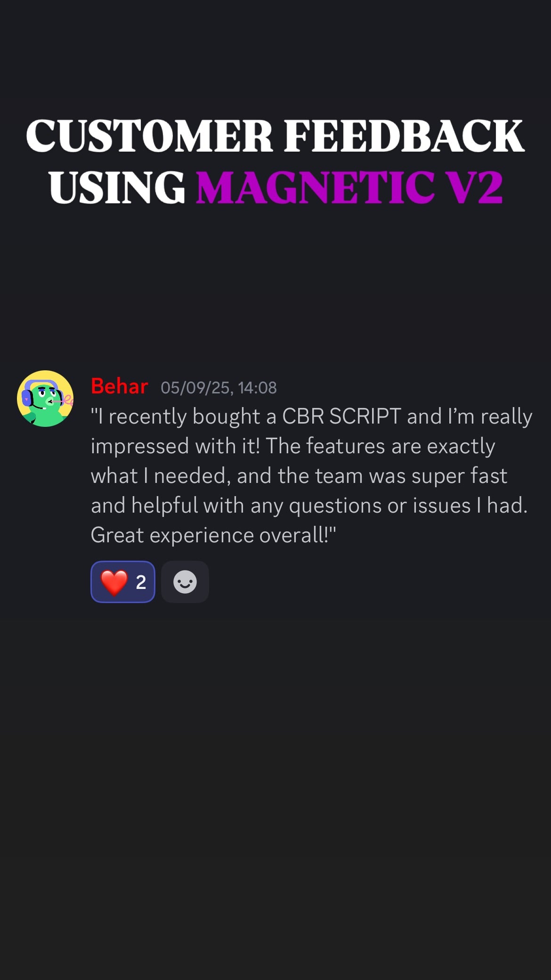Click the word 'features' in the message
The height and width of the screenshot is (980, 551).
pyautogui.click(x=346, y=446)
